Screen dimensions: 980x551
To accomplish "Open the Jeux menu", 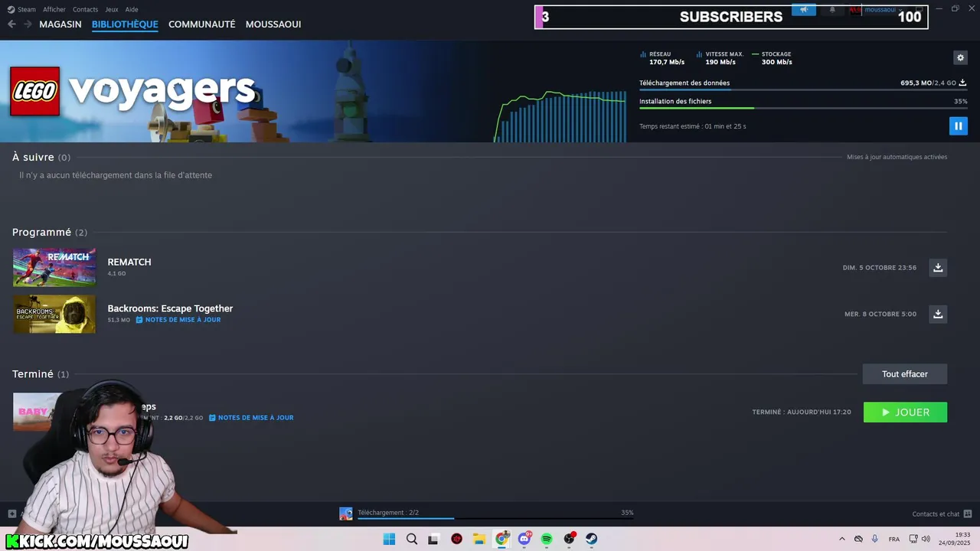I will tap(112, 9).
